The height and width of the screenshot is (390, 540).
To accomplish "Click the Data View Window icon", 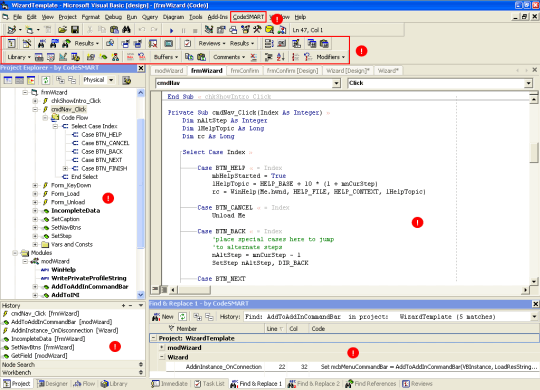I will click(270, 30).
